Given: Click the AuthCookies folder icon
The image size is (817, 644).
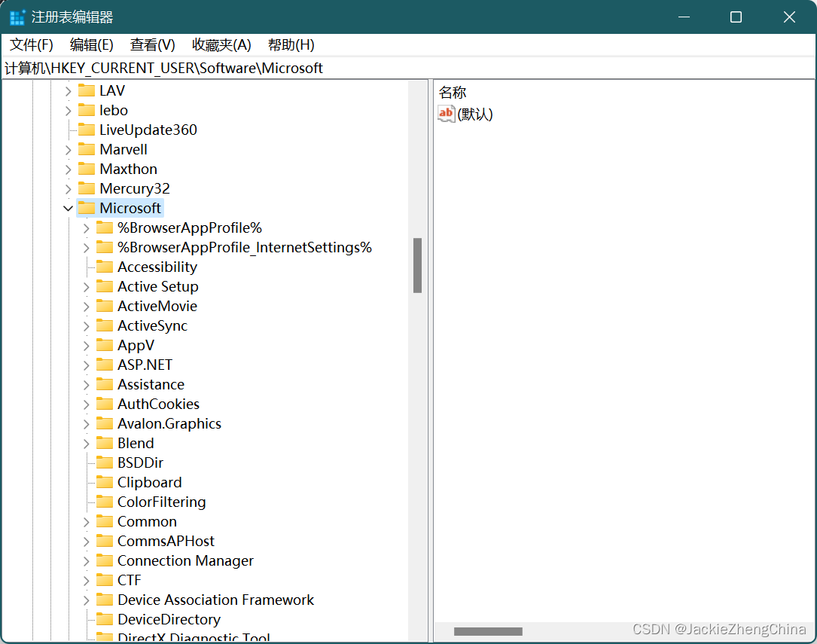Looking at the screenshot, I should click(x=105, y=404).
